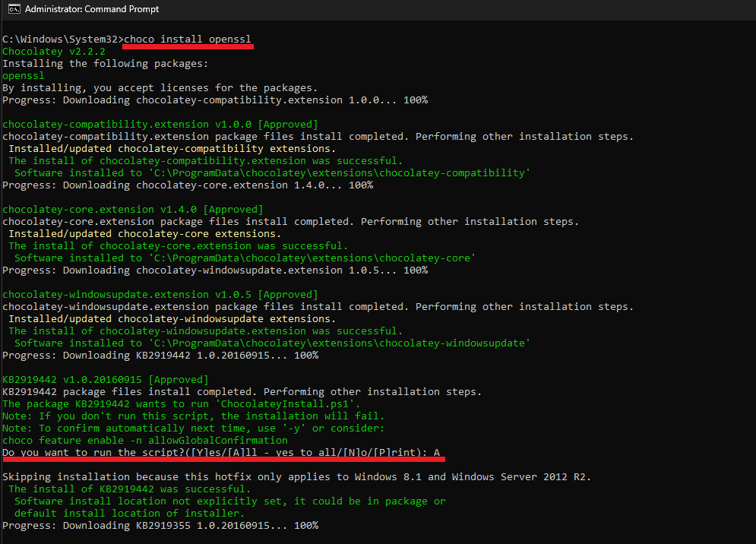
Task: Click the 'Installing the following packages:' line
Action: pyautogui.click(x=105, y=64)
